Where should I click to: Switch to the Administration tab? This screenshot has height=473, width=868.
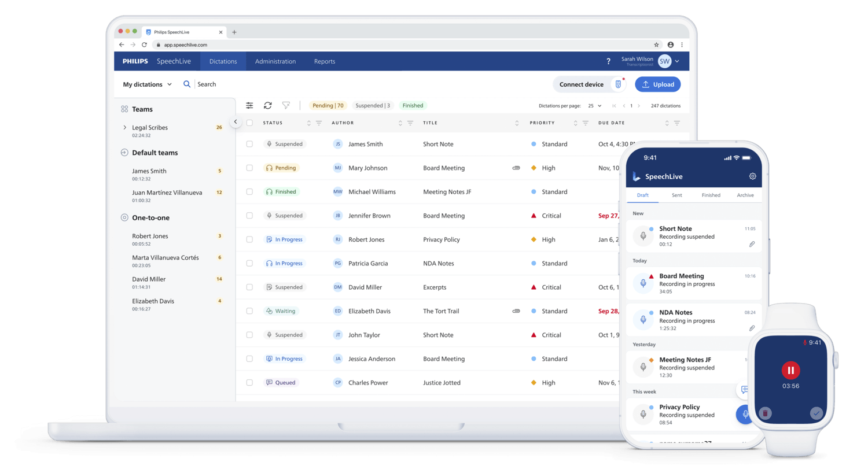[x=275, y=61]
